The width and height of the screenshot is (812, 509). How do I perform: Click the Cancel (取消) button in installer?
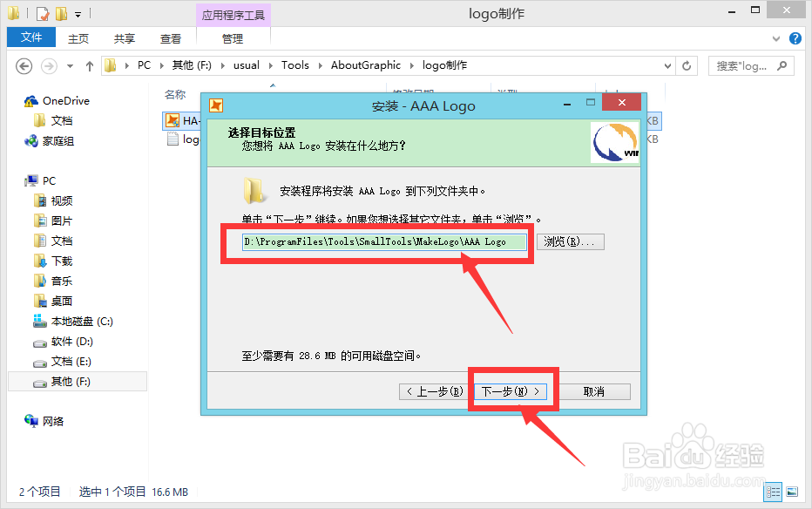point(594,391)
